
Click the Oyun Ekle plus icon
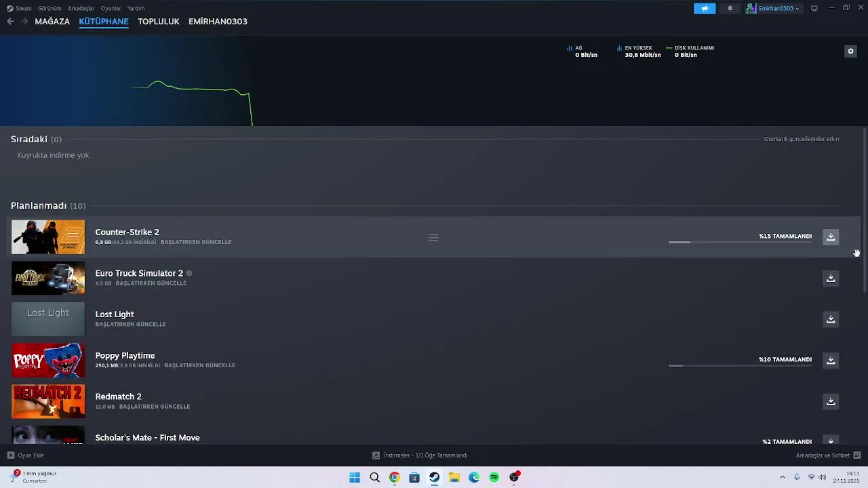click(10, 455)
